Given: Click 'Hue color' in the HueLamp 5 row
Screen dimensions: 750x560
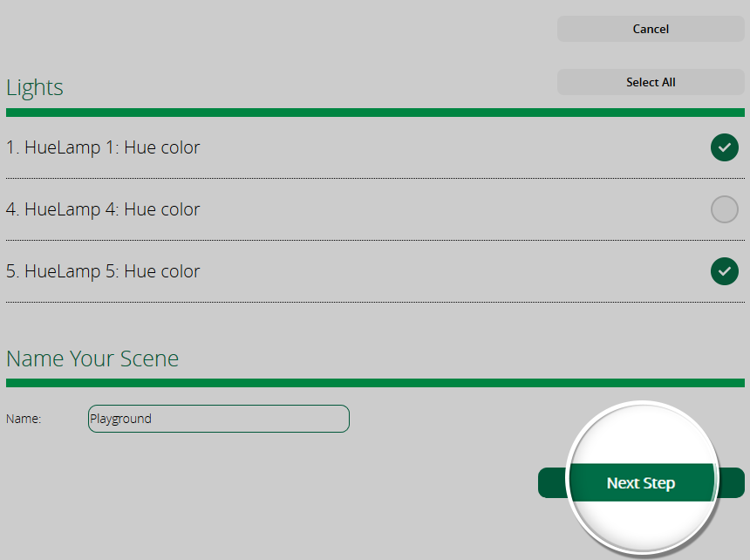Looking at the screenshot, I should click(161, 271).
